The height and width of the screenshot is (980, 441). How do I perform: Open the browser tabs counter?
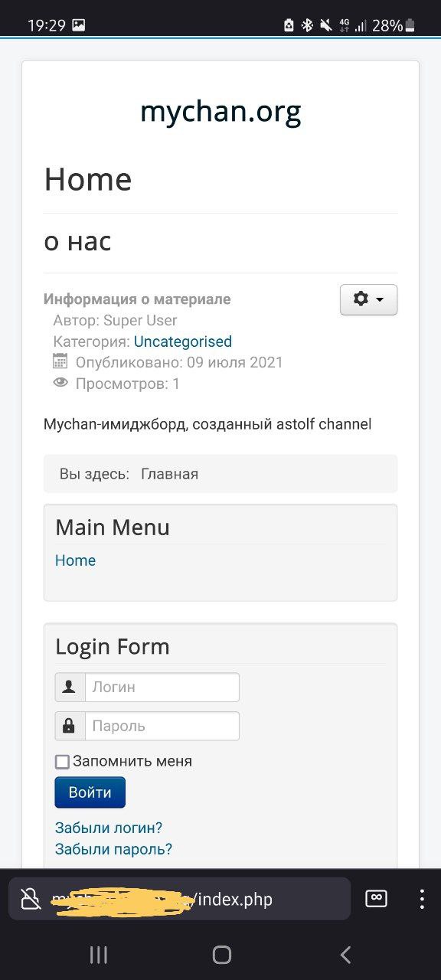click(x=376, y=899)
